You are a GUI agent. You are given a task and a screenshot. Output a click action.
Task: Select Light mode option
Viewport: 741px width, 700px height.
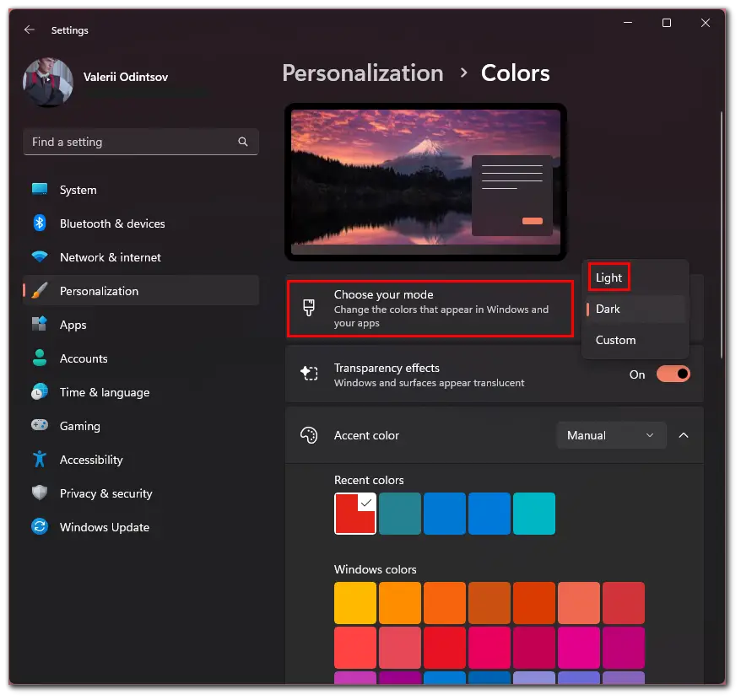[608, 277]
